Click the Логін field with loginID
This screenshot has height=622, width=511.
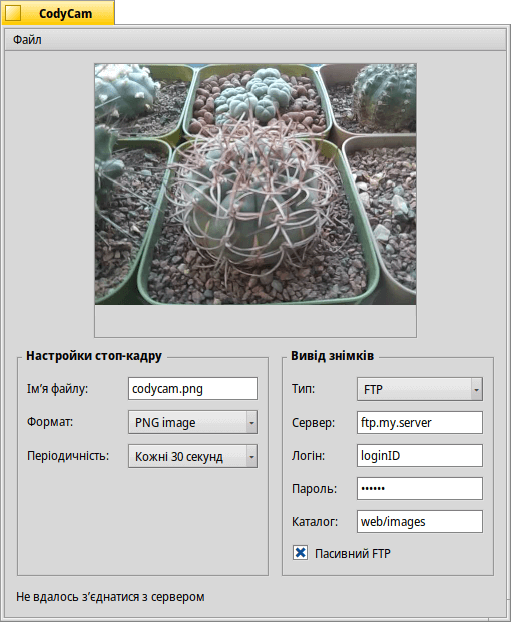(x=420, y=455)
